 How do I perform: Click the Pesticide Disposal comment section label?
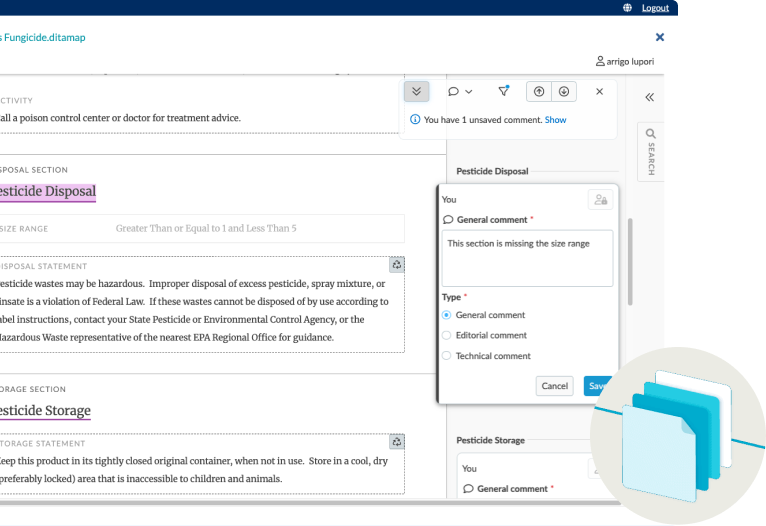click(x=492, y=171)
